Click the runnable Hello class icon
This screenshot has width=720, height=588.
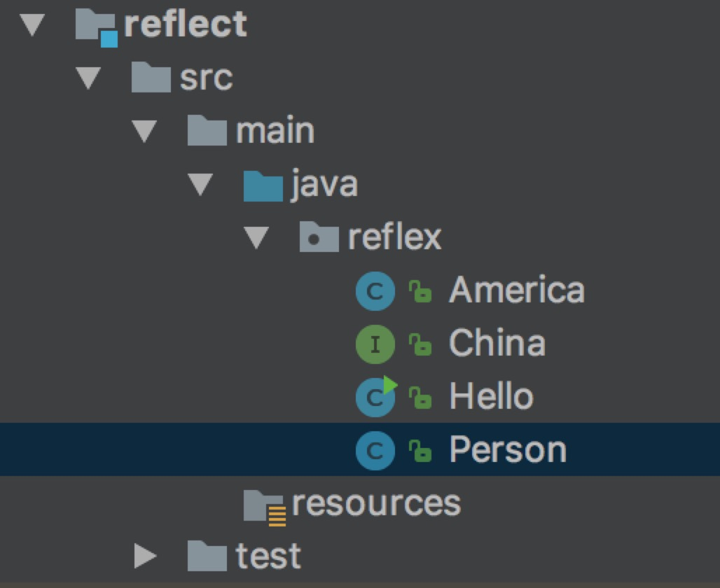375,397
